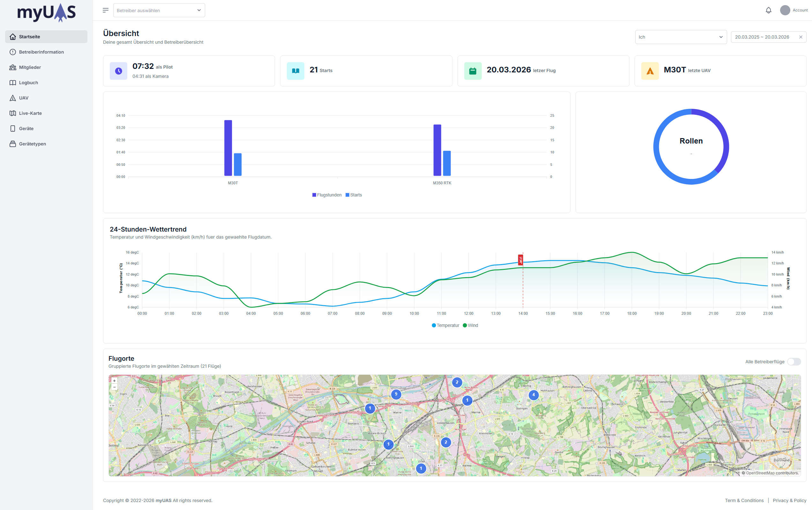Toggle Wind series in weather legend
This screenshot has height=510, width=812.
coord(470,325)
